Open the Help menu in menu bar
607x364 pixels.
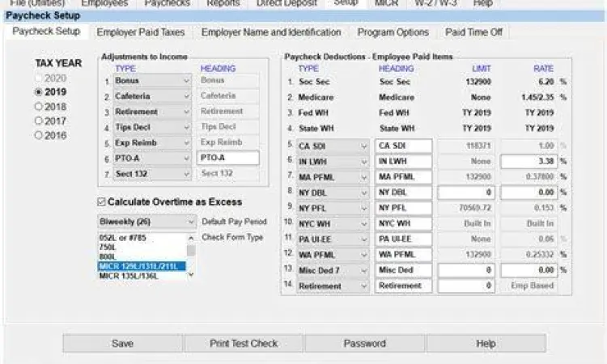482,3
